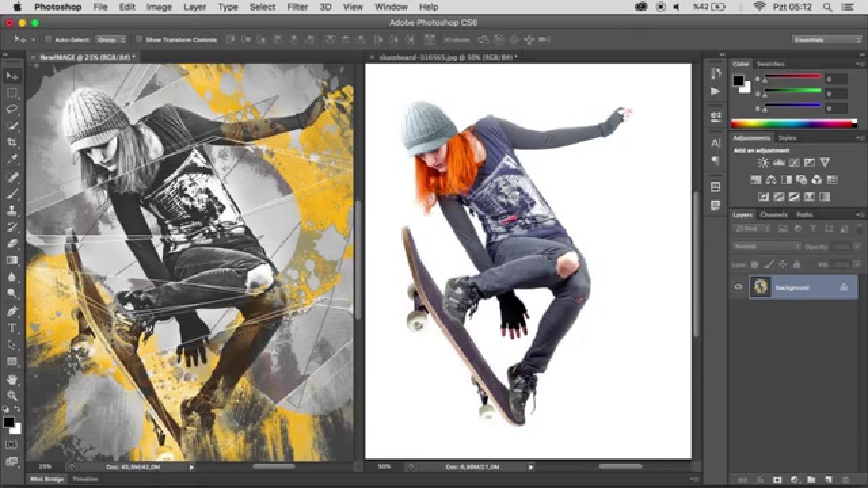Click the foreground color swatch in toolbox
This screenshot has height=488, width=868.
pyautogui.click(x=9, y=422)
